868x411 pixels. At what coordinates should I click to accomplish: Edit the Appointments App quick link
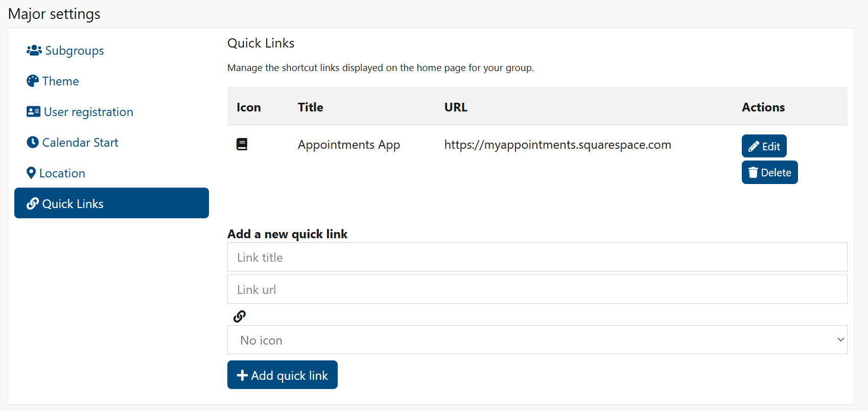pos(764,146)
